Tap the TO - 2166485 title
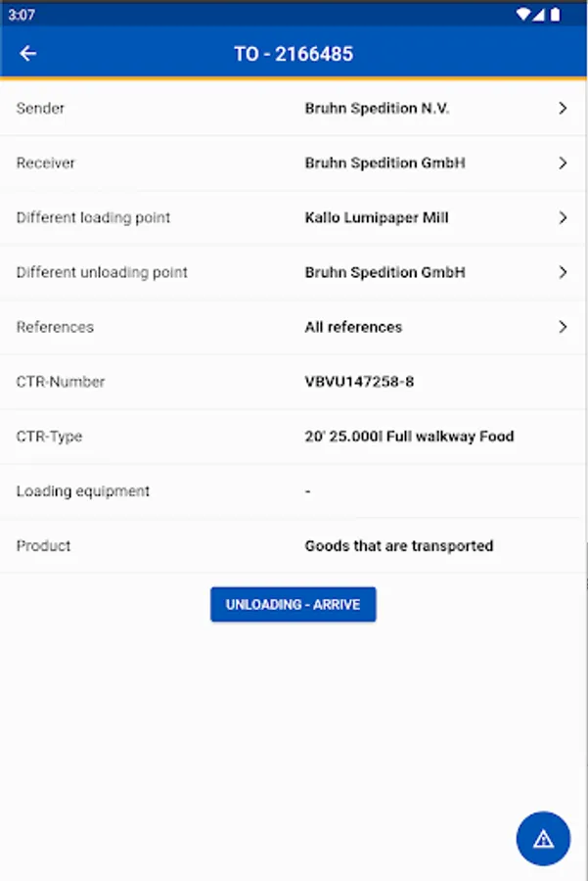Image resolution: width=588 pixels, height=881 pixels. tap(294, 54)
